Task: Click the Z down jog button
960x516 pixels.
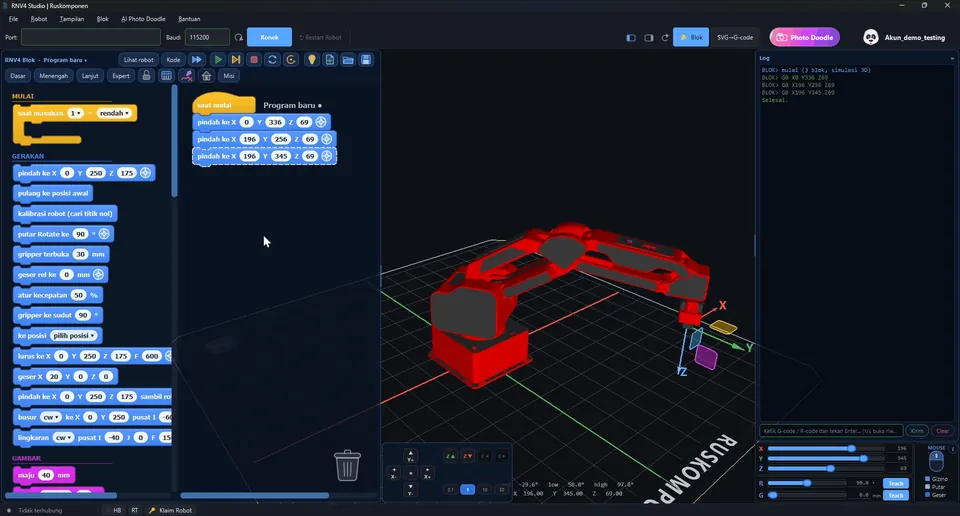Action: coord(467,456)
